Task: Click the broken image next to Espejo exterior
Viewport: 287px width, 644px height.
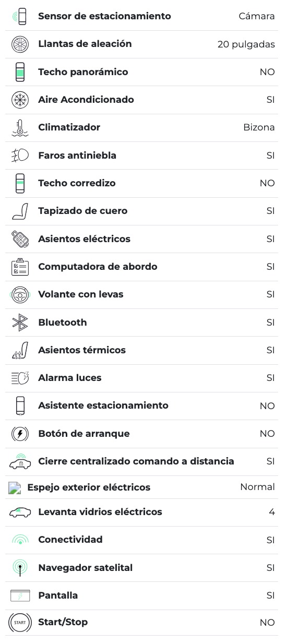Action: click(15, 488)
